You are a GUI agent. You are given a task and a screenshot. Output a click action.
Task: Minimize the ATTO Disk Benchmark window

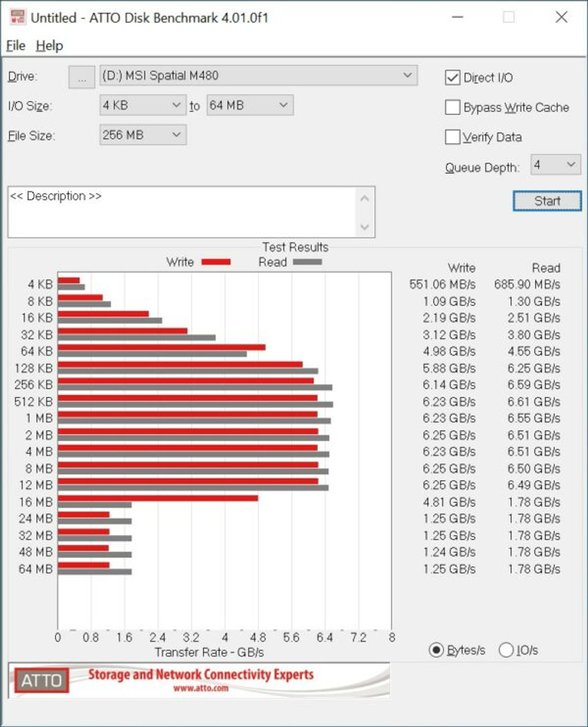tap(458, 17)
